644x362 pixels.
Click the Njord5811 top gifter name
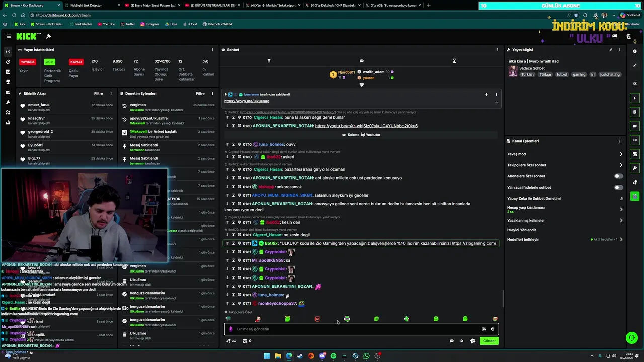tap(346, 72)
